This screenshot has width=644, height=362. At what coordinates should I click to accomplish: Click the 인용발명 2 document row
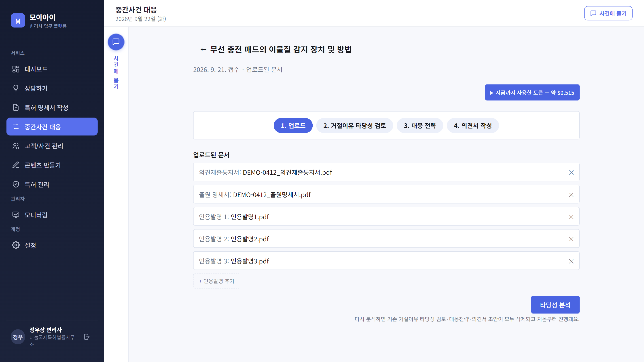click(x=386, y=239)
